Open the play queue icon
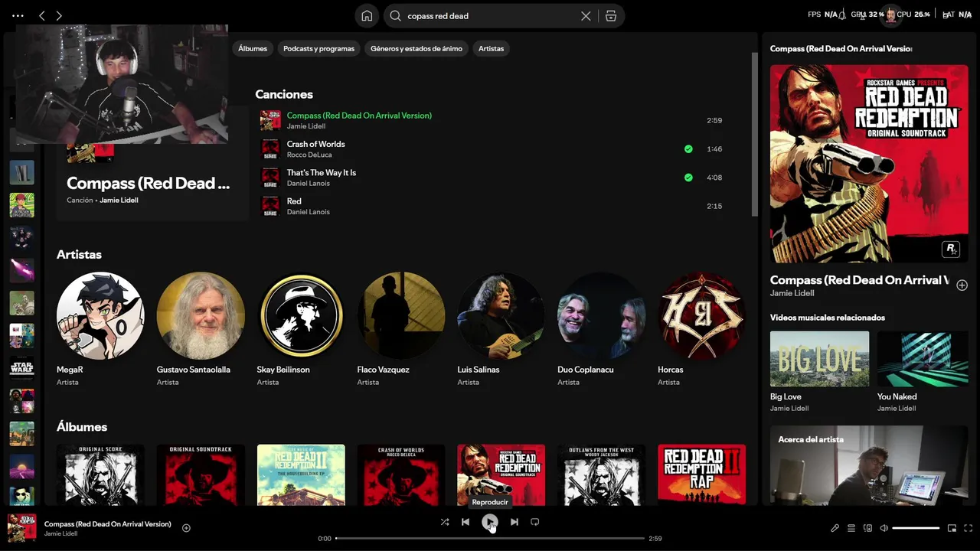This screenshot has width=980, height=551. tap(851, 528)
